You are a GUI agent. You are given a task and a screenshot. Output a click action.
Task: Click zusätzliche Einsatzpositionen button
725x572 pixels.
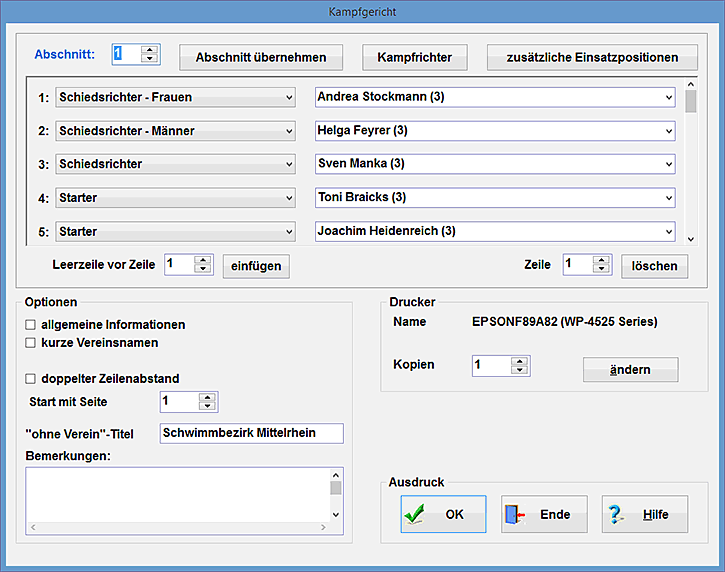pos(592,57)
